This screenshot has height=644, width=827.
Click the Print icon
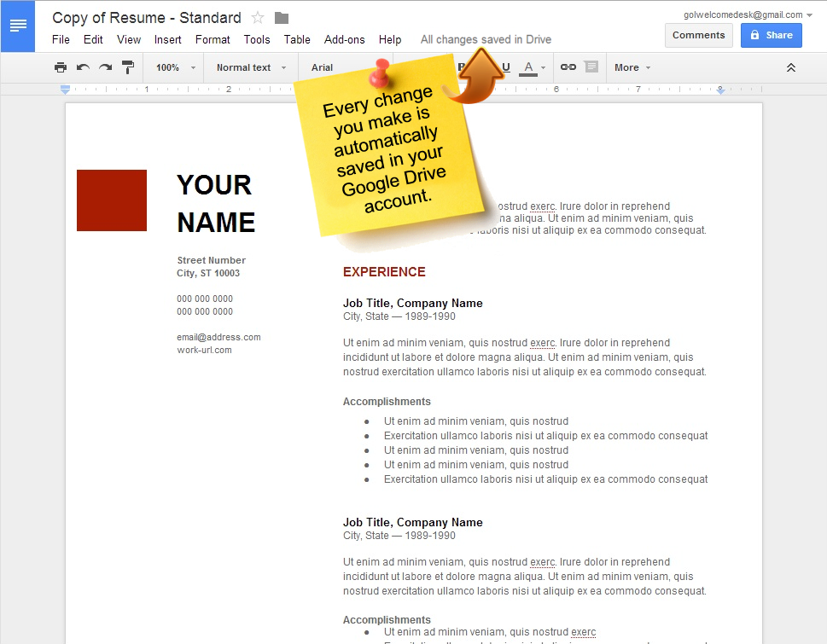60,67
